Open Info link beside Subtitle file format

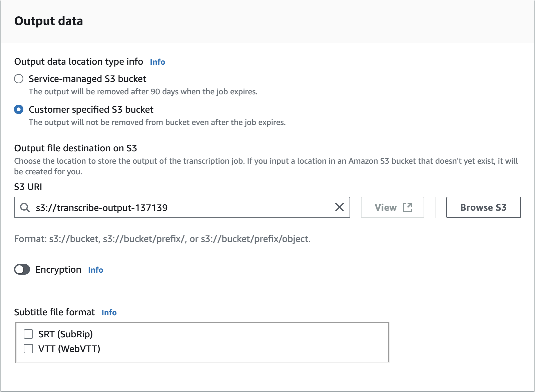(x=109, y=313)
